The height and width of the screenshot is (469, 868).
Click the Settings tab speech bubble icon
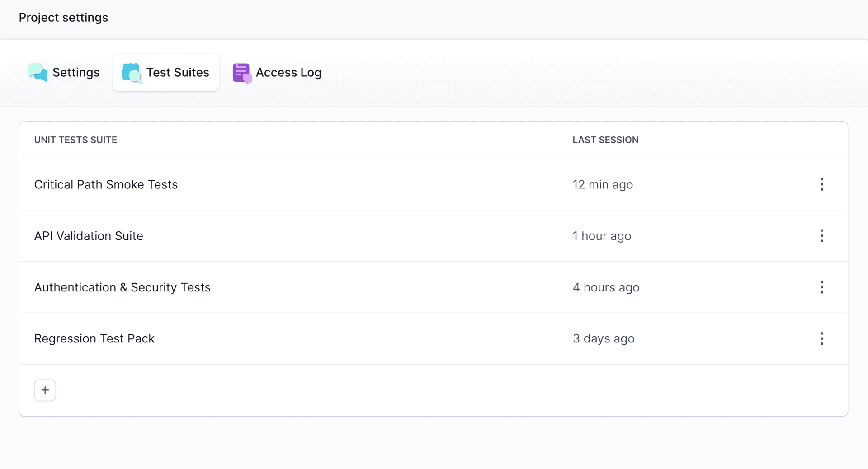point(37,72)
